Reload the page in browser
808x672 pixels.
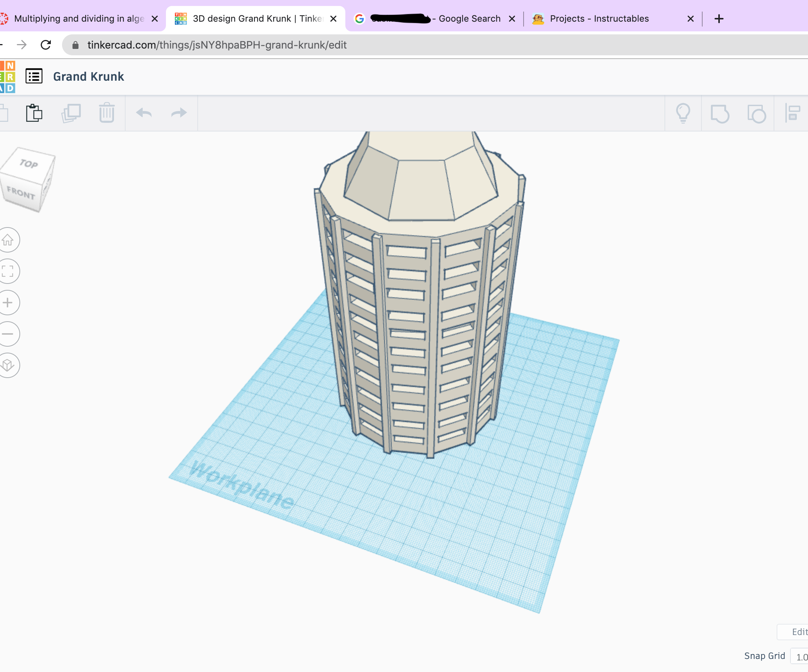46,45
